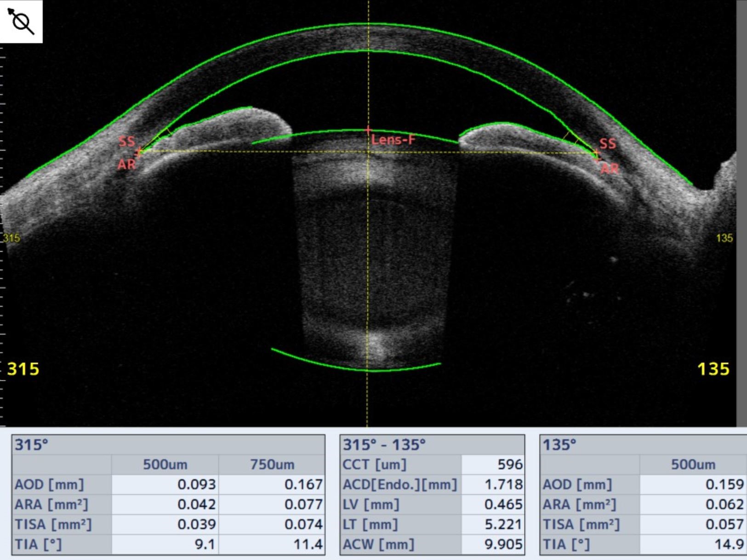Click the ACD[Endo.] value 1.718
747x560 pixels.
503,484
